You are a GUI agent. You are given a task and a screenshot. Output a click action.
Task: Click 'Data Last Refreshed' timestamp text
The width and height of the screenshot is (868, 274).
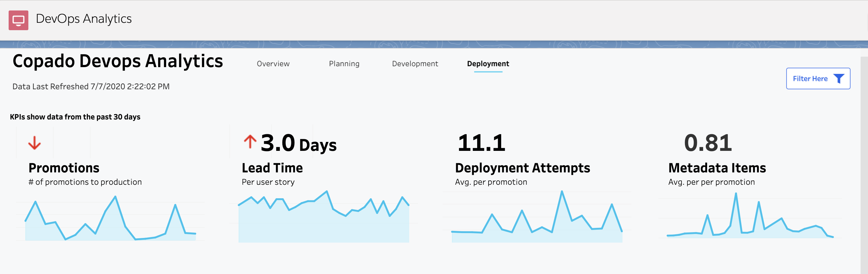pos(91,87)
